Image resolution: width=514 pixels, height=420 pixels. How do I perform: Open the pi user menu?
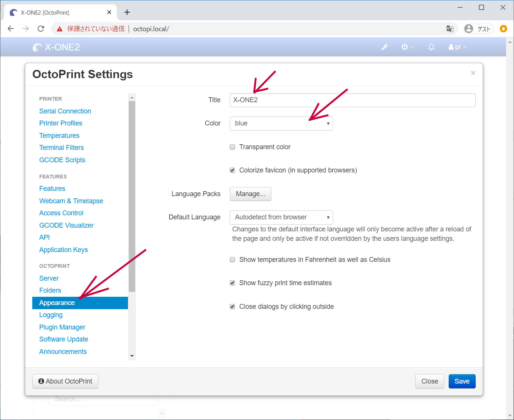coord(457,47)
